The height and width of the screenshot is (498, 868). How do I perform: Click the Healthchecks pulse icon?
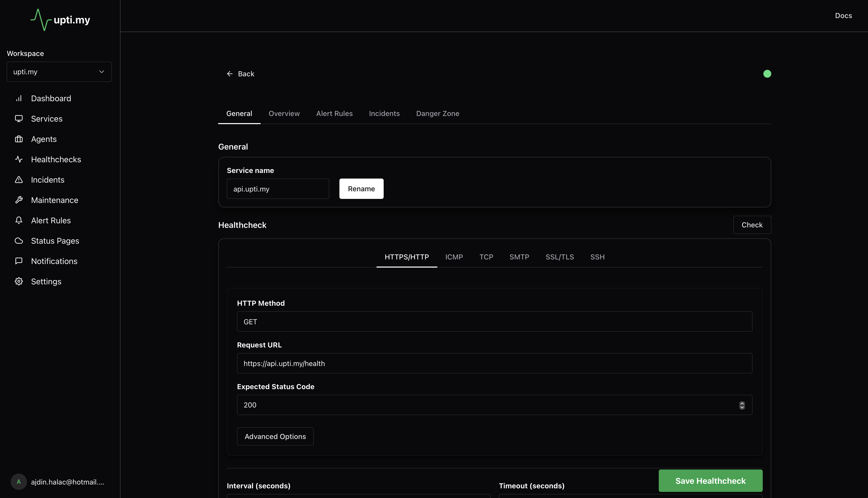point(19,159)
